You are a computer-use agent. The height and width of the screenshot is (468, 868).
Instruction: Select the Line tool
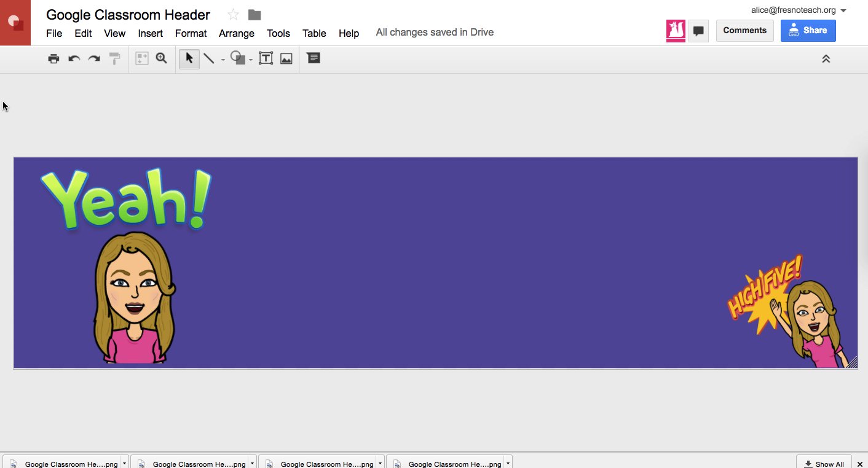point(209,59)
